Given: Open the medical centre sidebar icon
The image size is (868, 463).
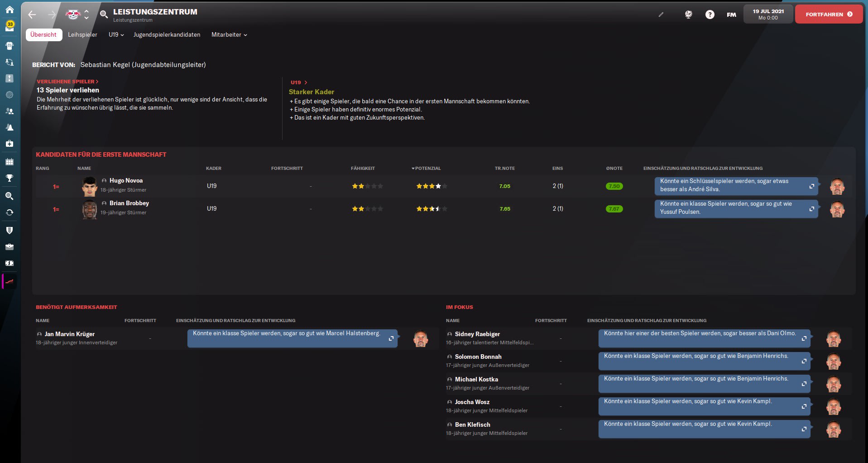Looking at the screenshot, I should click(x=10, y=144).
